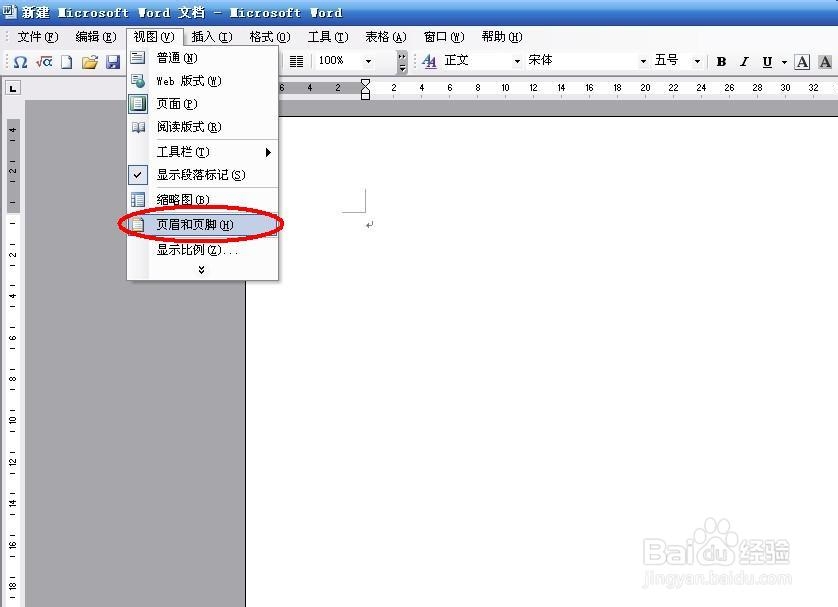Select Normal view in the View menu
The image size is (838, 607).
(x=203, y=58)
